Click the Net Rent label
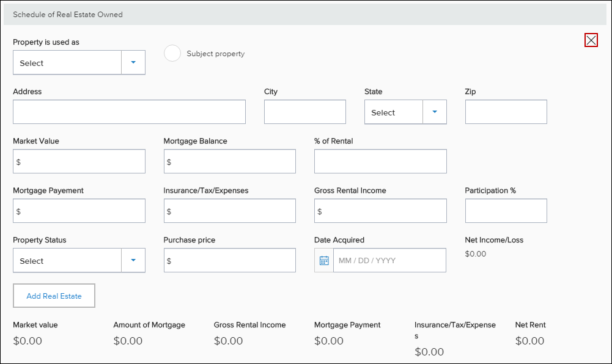The height and width of the screenshot is (364, 612). 531,325
